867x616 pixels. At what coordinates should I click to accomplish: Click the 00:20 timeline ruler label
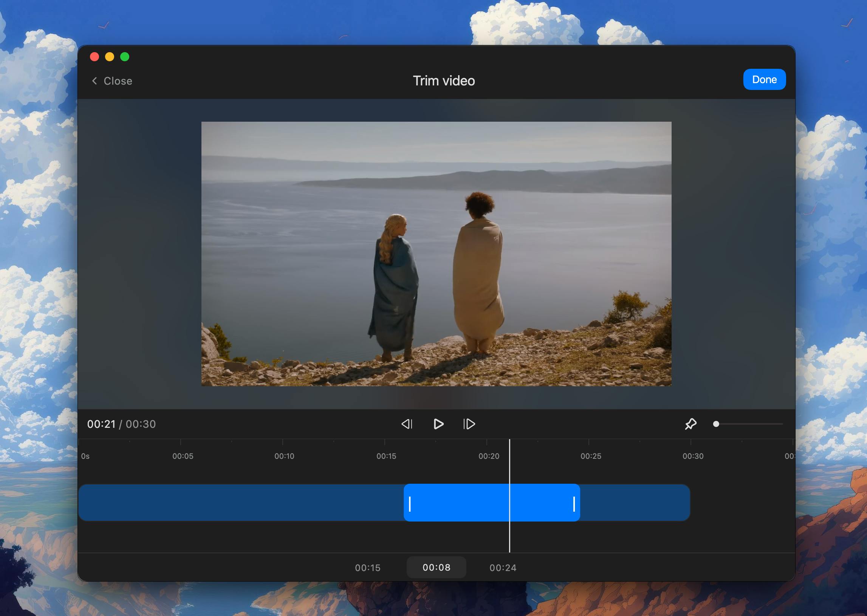click(x=489, y=456)
